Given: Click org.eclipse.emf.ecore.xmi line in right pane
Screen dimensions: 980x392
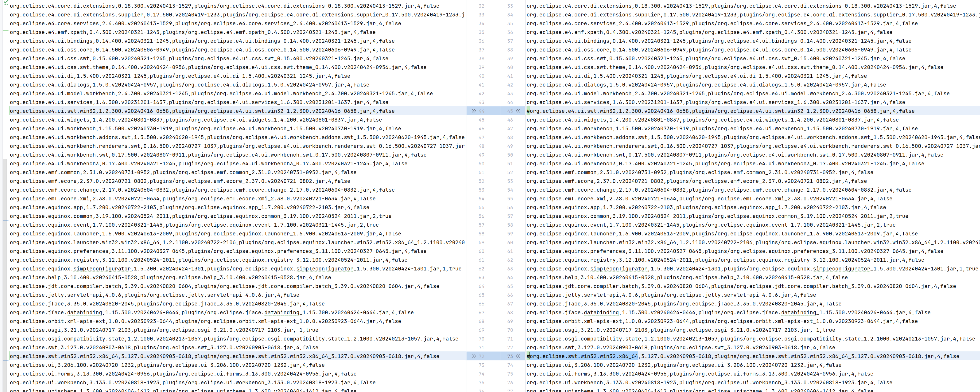Looking at the screenshot, I should click(709, 199).
